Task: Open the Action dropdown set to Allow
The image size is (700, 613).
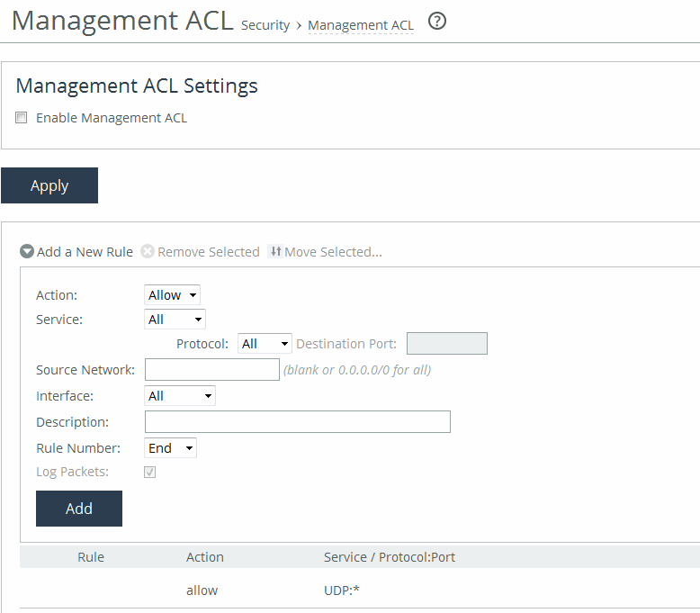Action: tap(172, 295)
